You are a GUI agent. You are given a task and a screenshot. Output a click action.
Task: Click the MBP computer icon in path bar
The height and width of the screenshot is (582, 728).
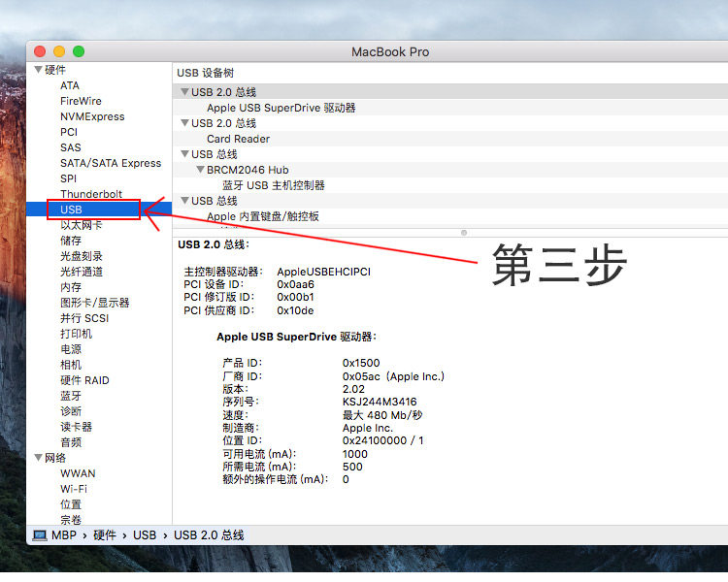[40, 535]
